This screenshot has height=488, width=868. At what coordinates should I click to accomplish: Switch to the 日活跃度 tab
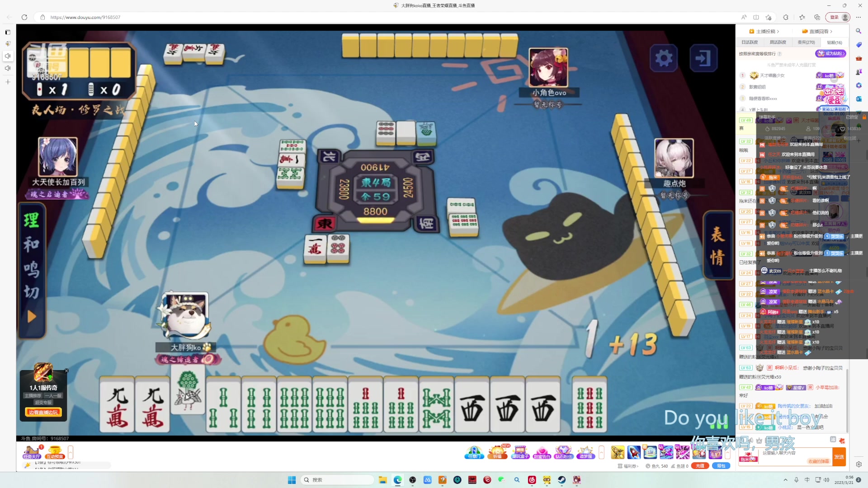(x=750, y=42)
